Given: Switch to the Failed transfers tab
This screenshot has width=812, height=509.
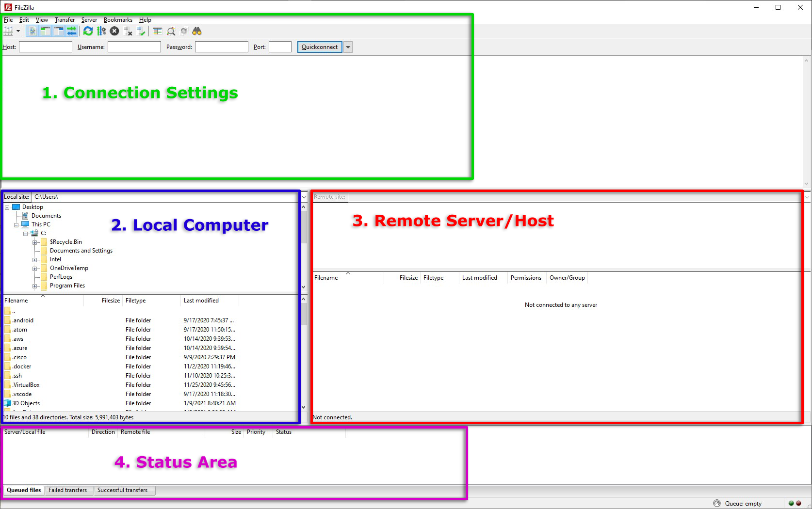Looking at the screenshot, I should click(68, 490).
